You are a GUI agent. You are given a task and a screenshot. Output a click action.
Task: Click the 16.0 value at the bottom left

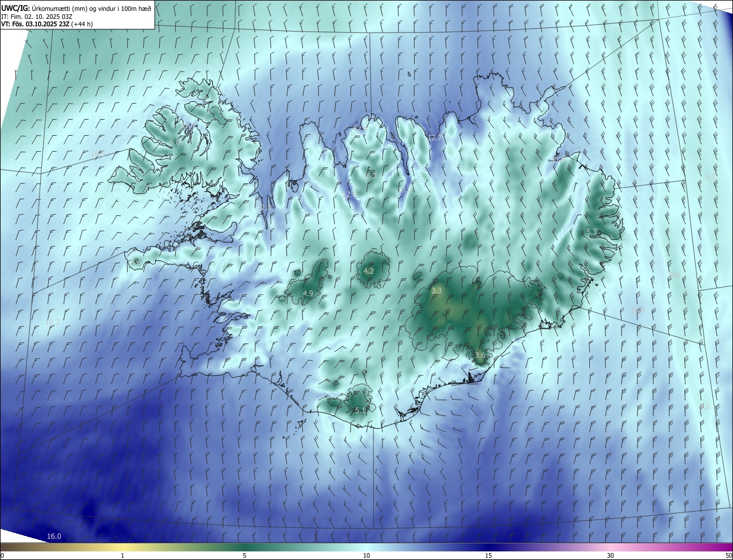(x=54, y=536)
